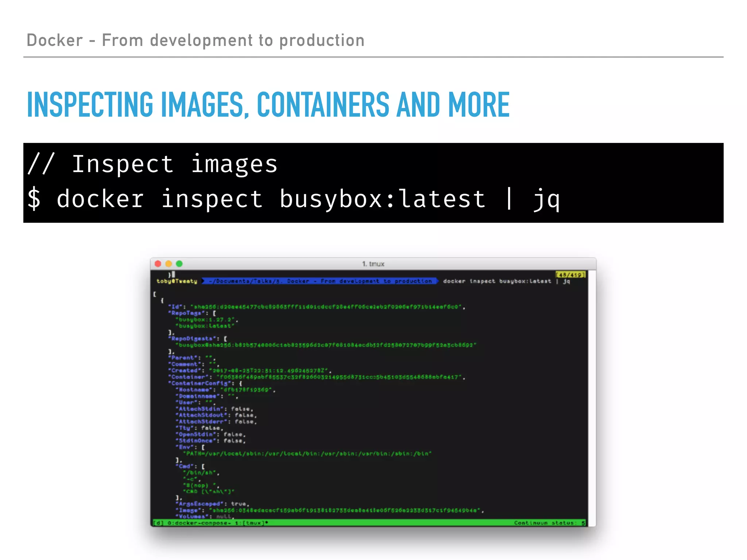Click the "User" line
Viewport: 747px width, 560px height.
(196, 402)
